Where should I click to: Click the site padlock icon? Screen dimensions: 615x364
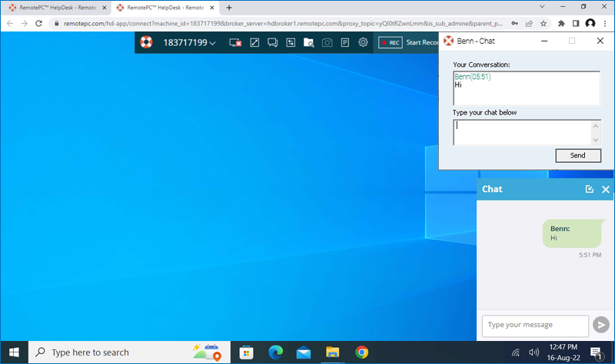tap(56, 24)
